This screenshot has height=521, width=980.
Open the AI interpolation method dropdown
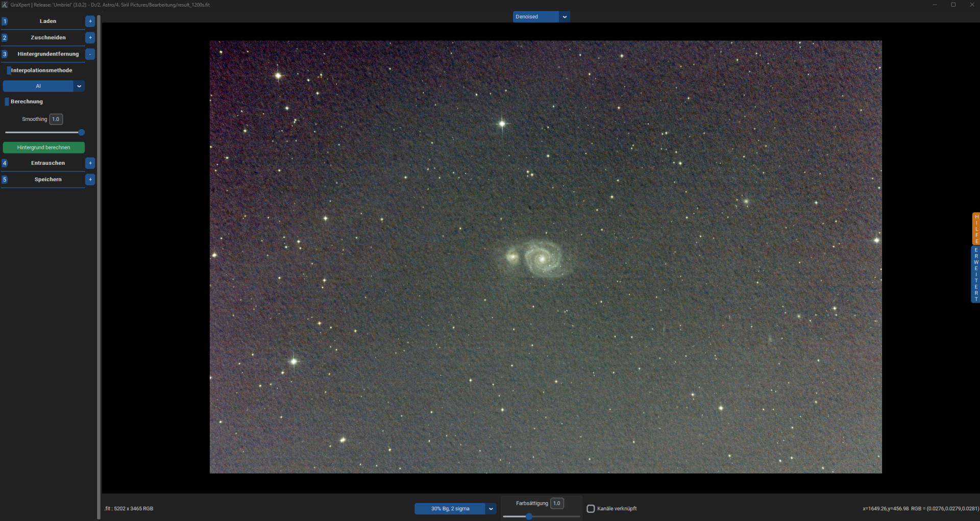[43, 86]
